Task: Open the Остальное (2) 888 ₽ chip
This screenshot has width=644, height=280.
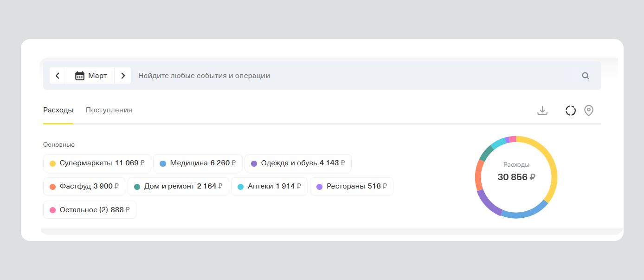Action: [90, 210]
